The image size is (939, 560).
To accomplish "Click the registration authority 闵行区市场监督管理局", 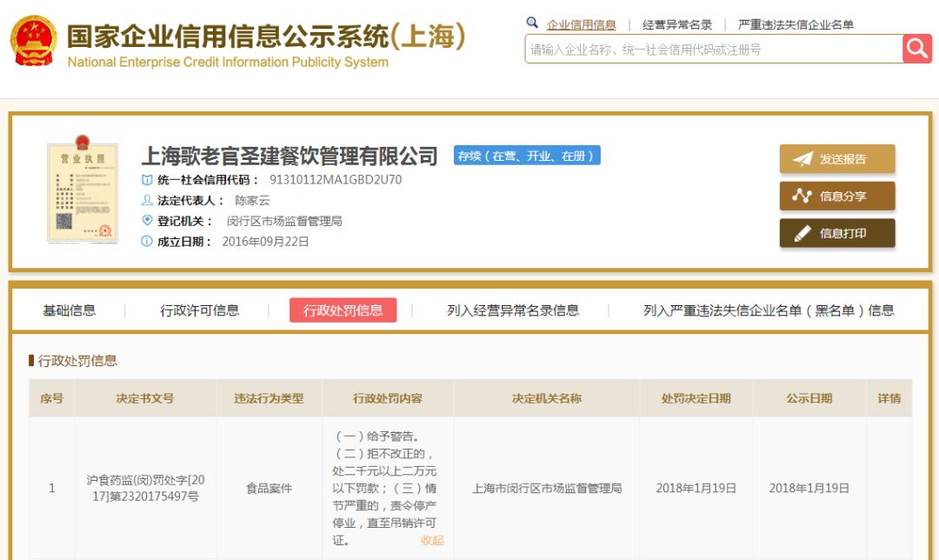I will (x=283, y=221).
